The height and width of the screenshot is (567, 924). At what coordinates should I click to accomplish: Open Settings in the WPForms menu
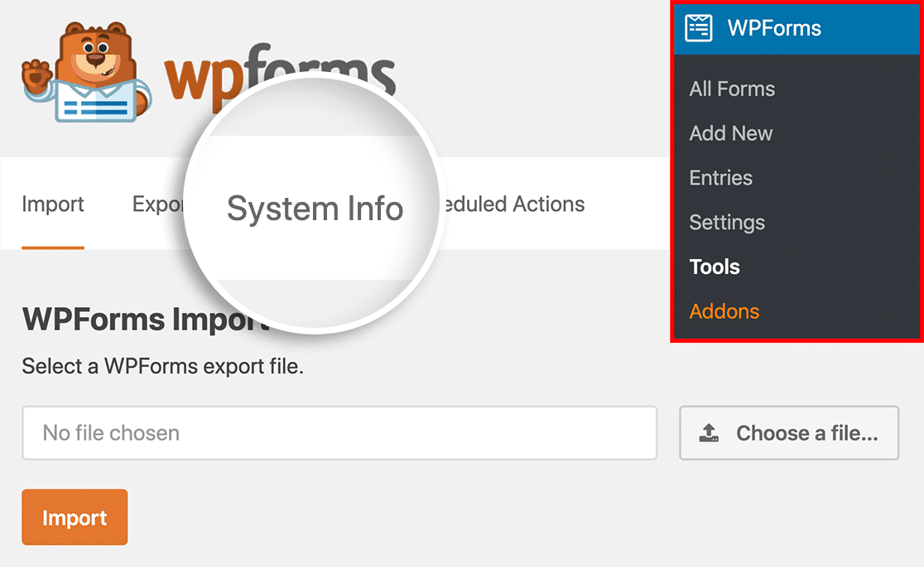(727, 222)
